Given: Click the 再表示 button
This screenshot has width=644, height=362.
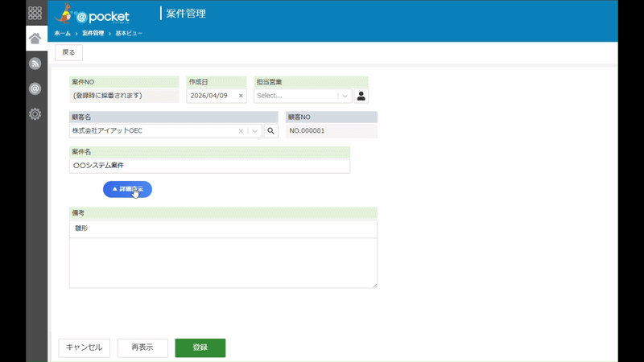Looking at the screenshot, I should 142,348.
